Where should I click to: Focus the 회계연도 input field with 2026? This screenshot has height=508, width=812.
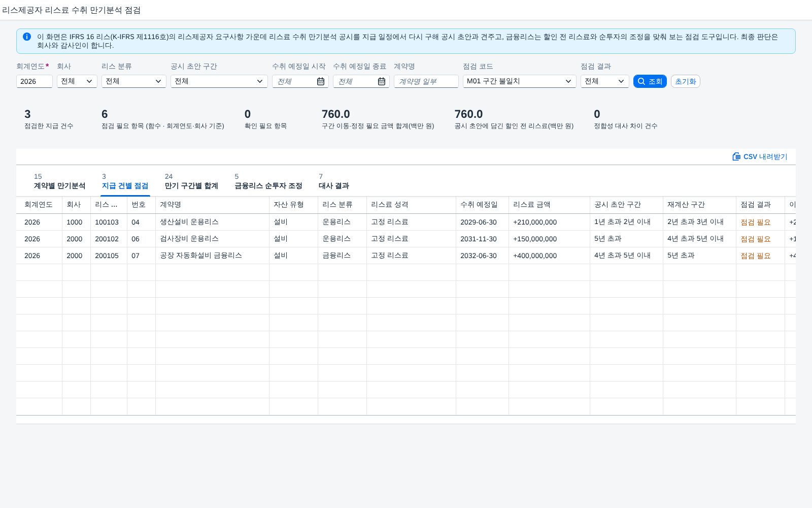(x=35, y=81)
